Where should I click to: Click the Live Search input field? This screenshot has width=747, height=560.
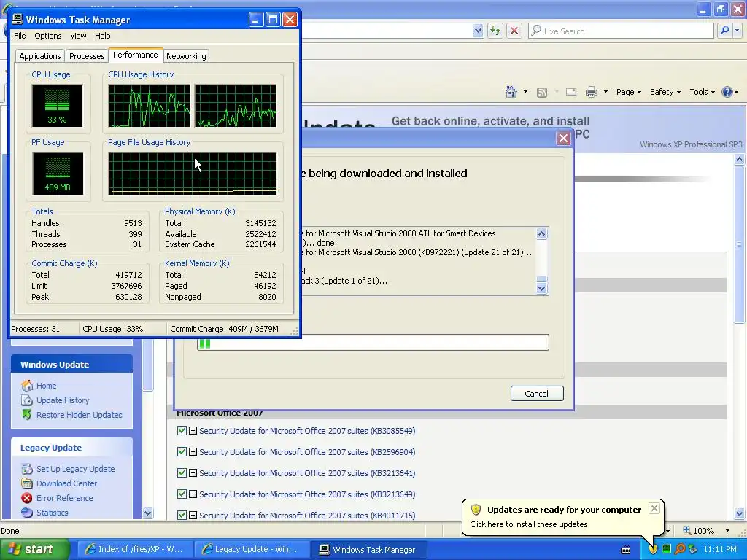tap(626, 31)
